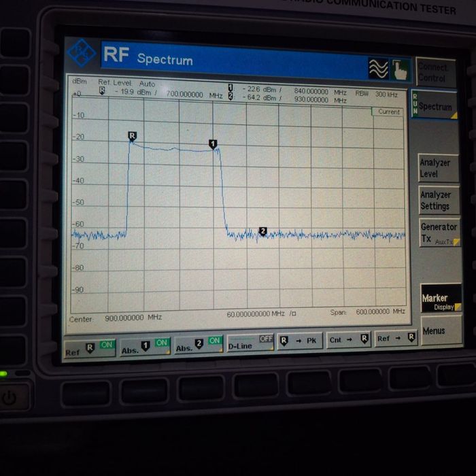Open Analyzer Settings menu
The height and width of the screenshot is (476, 476).
click(x=439, y=201)
